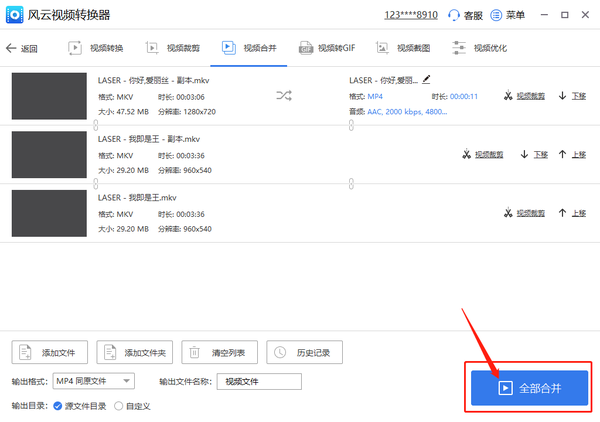Click the 大小: 47.52 MB text

pyautogui.click(x=123, y=112)
